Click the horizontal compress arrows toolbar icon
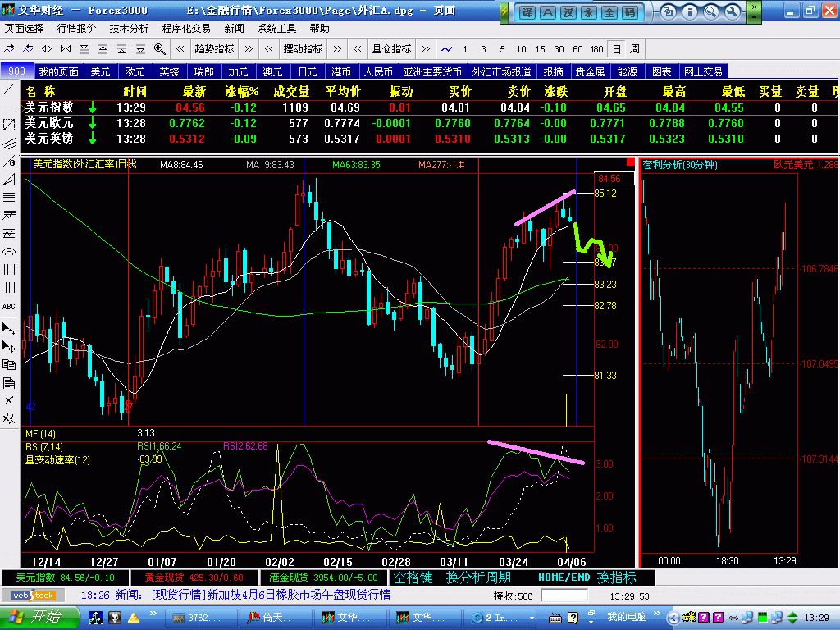The height and width of the screenshot is (630, 840). click(x=66, y=49)
